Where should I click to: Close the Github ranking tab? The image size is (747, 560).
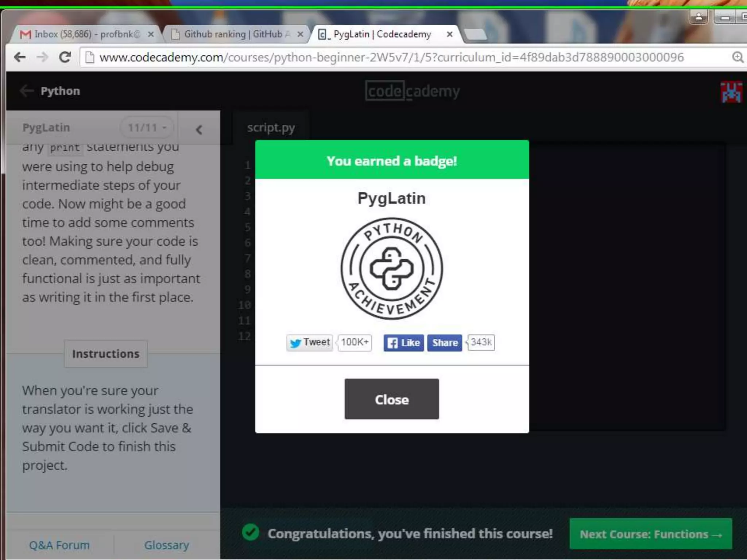300,34
